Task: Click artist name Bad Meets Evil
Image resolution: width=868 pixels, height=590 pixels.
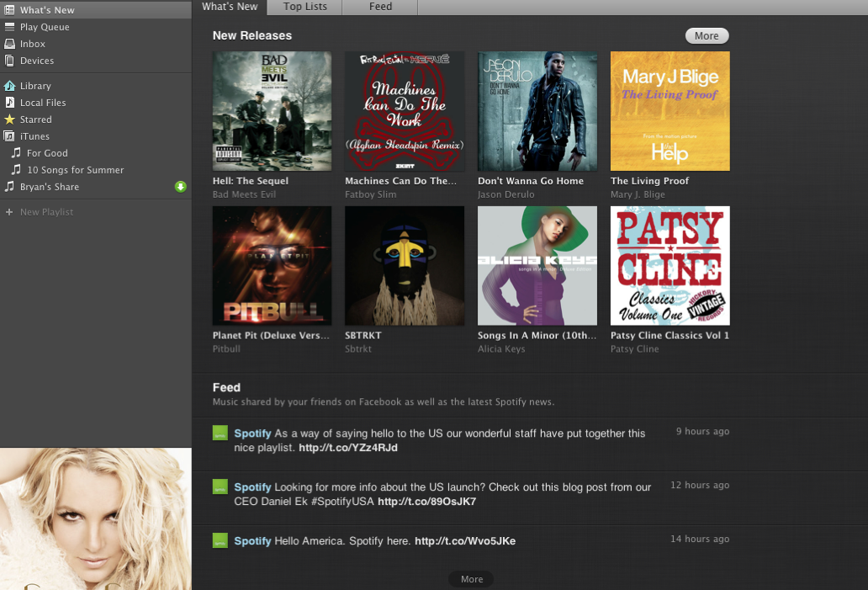Action: pos(244,194)
